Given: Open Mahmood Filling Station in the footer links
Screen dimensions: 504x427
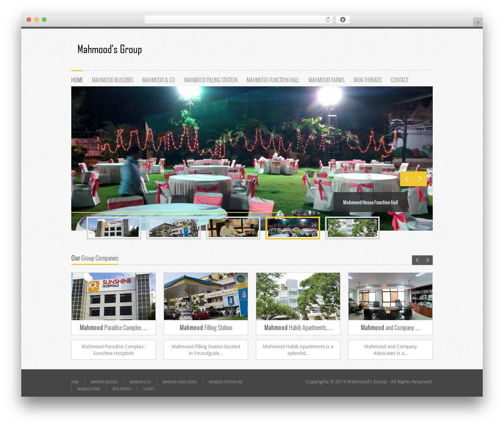Looking at the screenshot, I should (180, 382).
